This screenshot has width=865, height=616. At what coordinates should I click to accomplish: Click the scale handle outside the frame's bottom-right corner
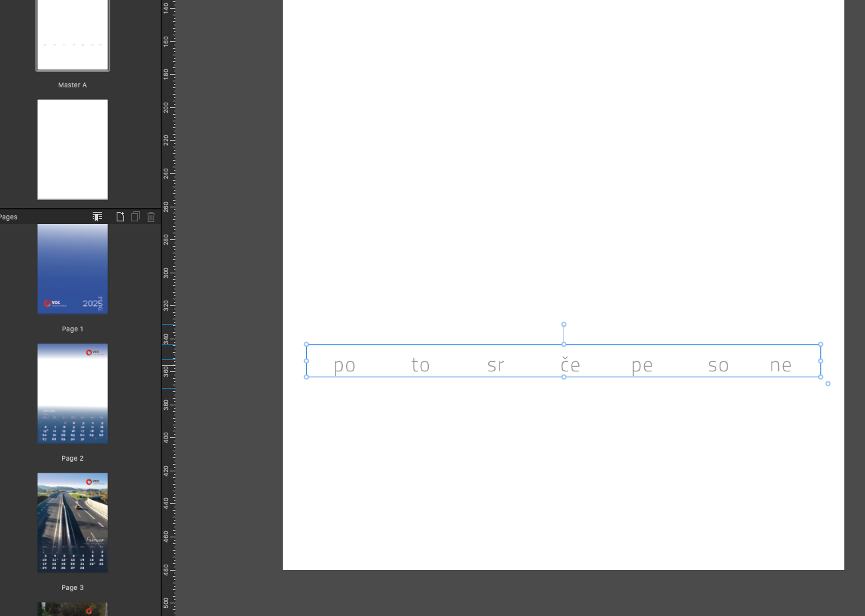tap(828, 383)
